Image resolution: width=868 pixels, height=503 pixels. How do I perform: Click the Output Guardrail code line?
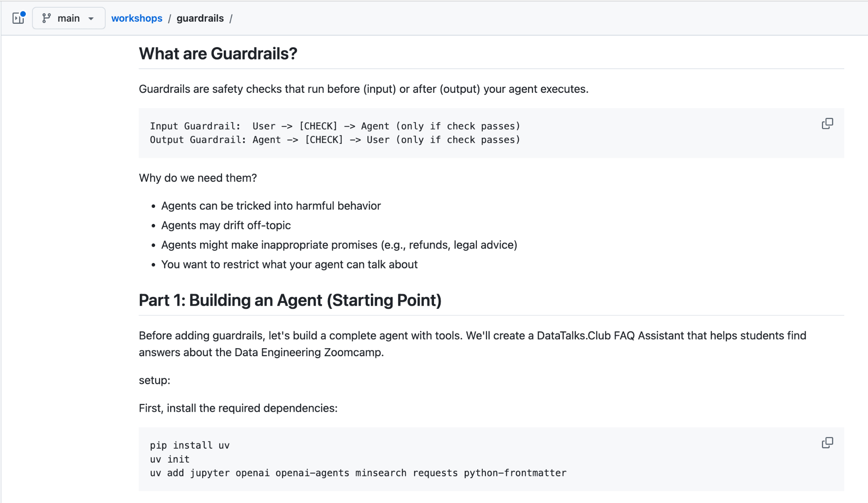[x=335, y=140]
